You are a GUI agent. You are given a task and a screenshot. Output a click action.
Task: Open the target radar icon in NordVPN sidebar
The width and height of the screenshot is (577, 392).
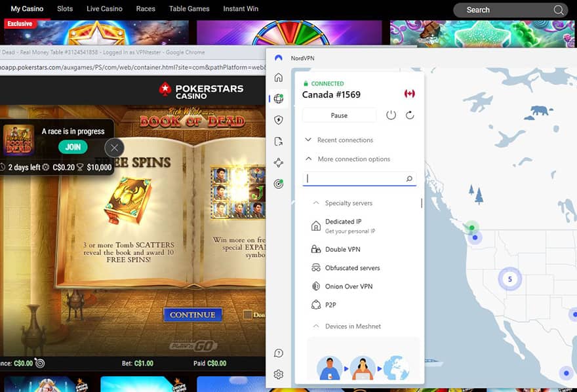(279, 184)
